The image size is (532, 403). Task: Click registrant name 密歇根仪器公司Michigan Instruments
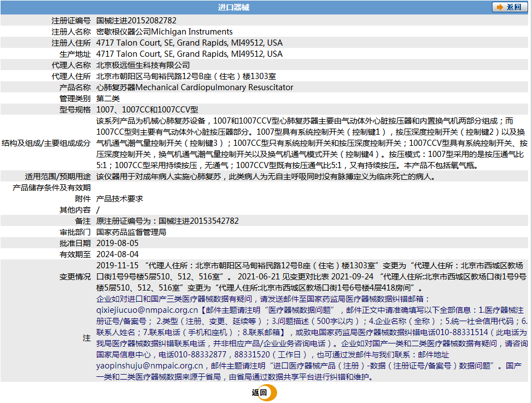coord(164,32)
